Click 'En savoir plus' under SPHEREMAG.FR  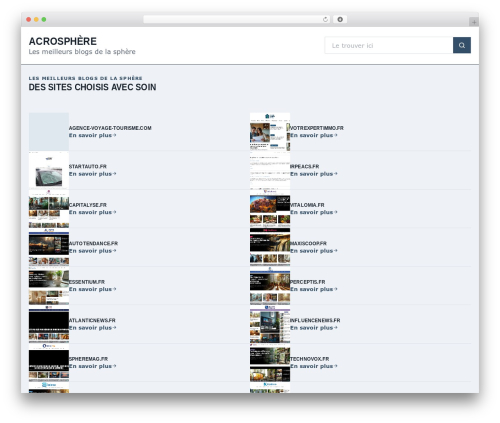tap(92, 366)
